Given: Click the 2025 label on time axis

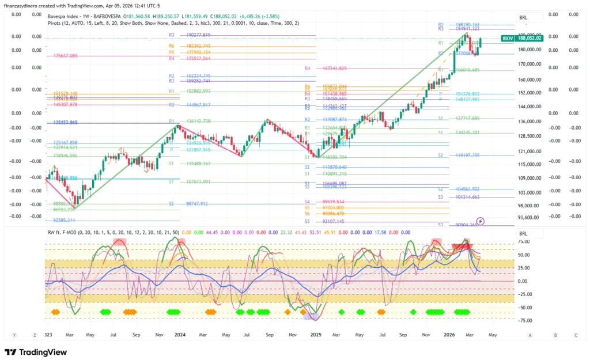Looking at the screenshot, I should point(316,334).
